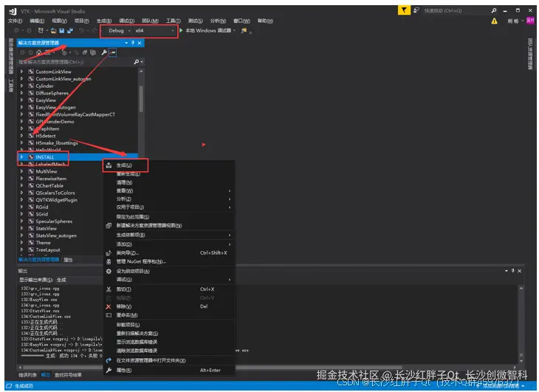Pin the Output panel with its pushpin
This screenshot has height=392, width=539.
(x=512, y=271)
